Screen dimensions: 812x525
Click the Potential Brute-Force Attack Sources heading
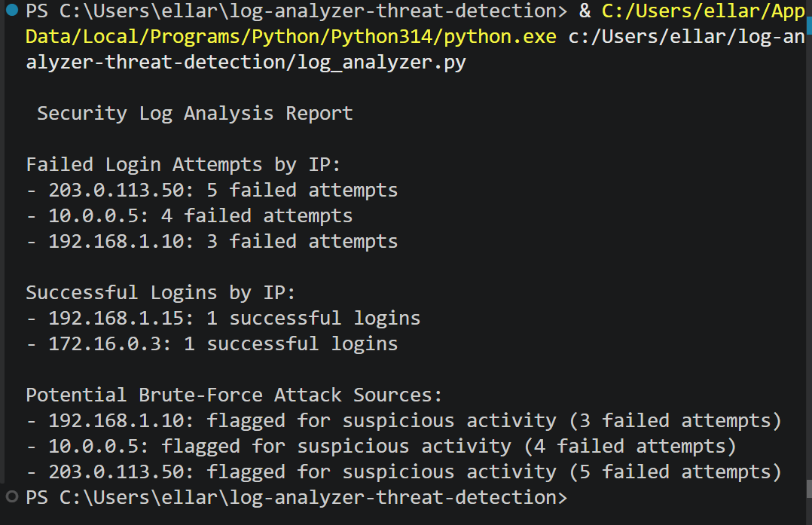tap(234, 395)
